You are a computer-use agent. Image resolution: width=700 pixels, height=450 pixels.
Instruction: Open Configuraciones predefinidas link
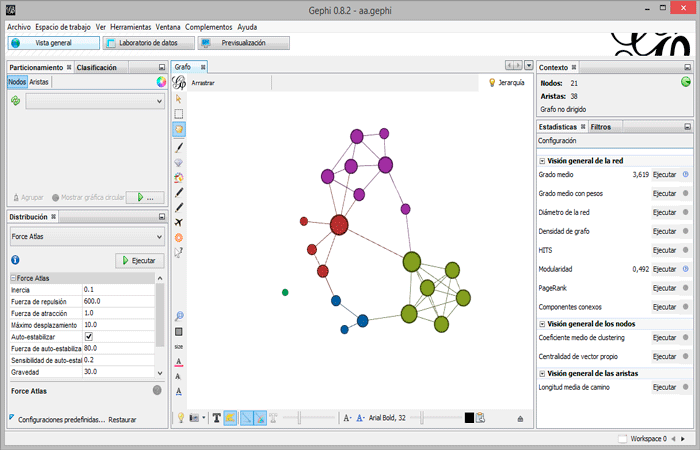[x=62, y=420]
